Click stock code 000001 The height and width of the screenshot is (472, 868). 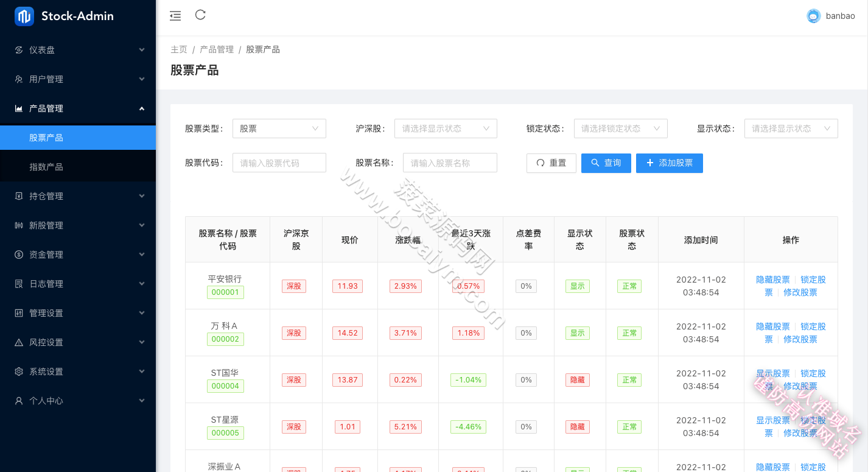coord(225,292)
